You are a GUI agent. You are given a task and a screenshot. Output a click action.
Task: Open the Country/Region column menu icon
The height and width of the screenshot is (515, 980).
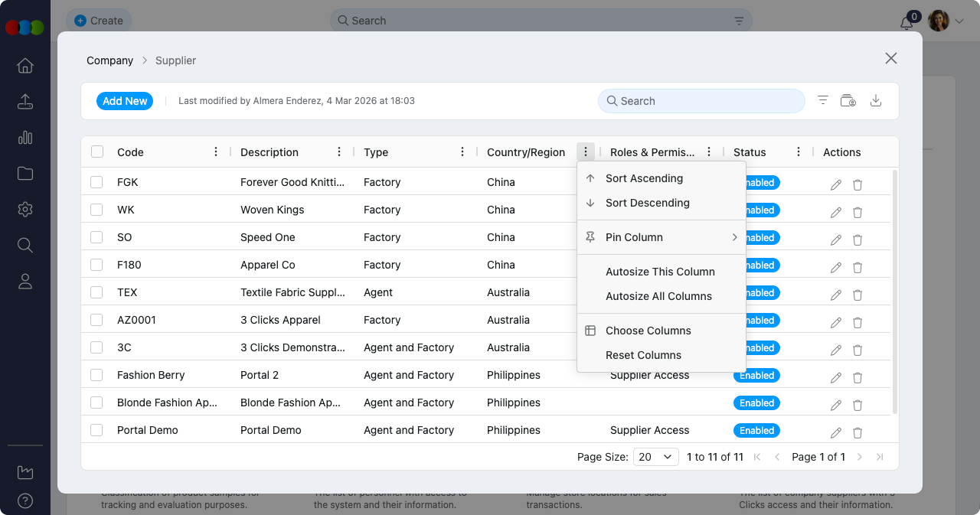coord(586,152)
